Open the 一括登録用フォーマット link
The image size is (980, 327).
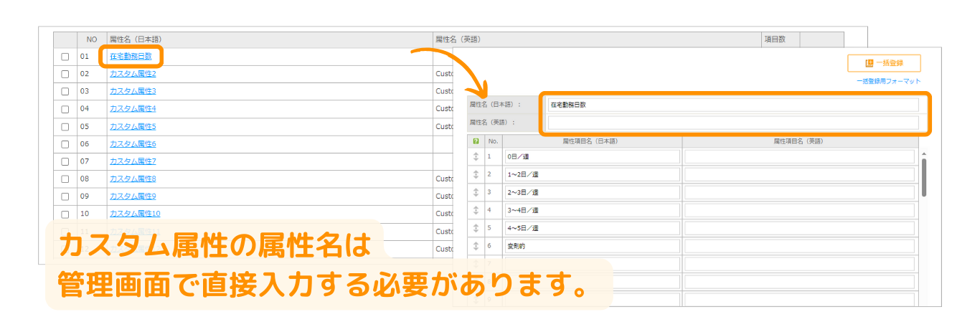coord(888,81)
